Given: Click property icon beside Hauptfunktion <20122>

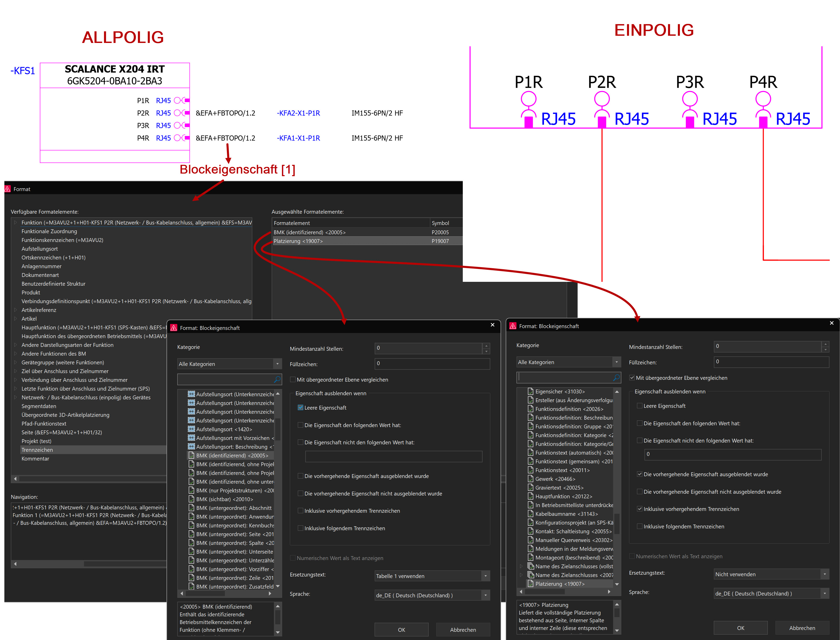Looking at the screenshot, I should pos(531,496).
